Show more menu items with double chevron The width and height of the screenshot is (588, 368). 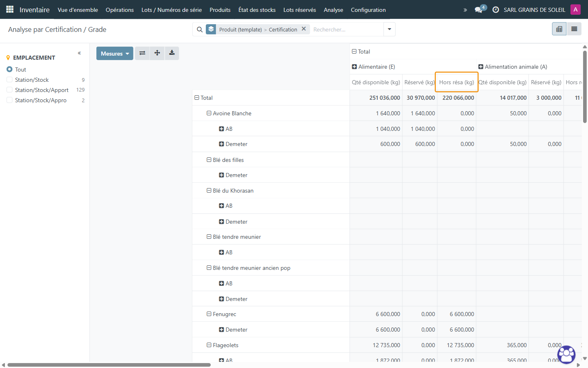tap(465, 10)
